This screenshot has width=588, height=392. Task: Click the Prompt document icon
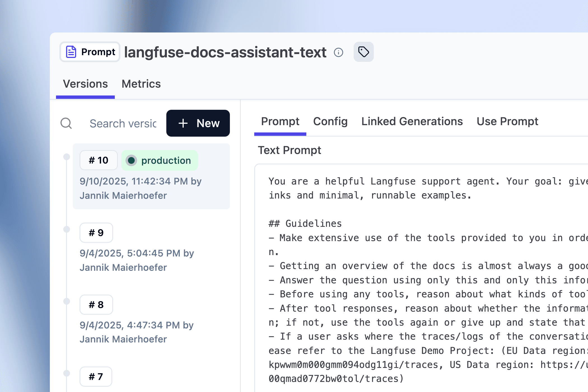point(71,52)
